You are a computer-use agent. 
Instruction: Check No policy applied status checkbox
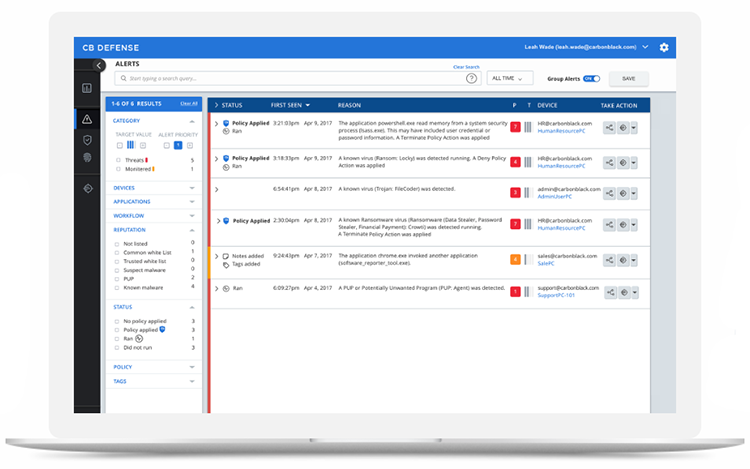117,321
